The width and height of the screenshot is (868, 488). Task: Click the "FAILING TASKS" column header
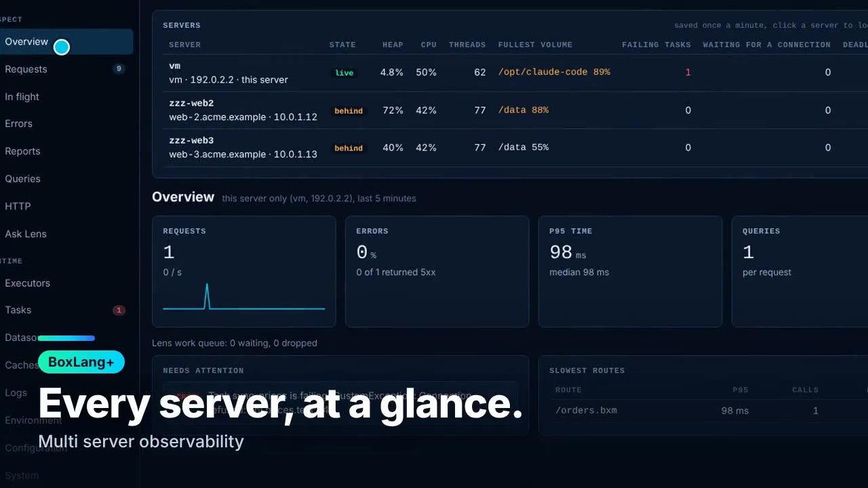656,45
